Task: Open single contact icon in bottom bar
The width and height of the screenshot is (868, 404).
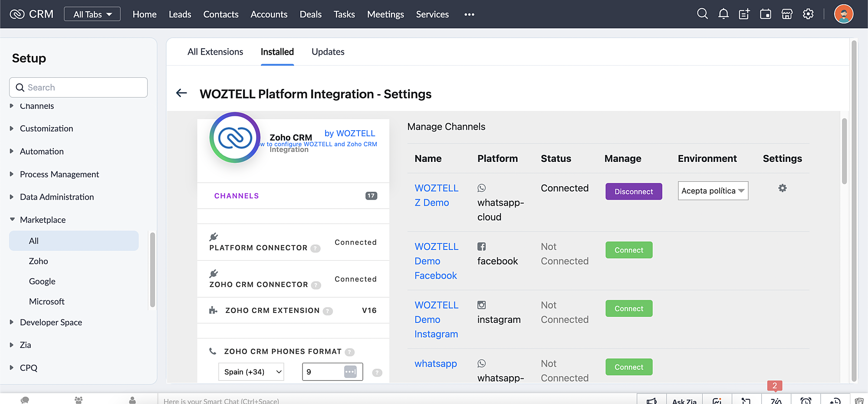Action: tap(132, 400)
